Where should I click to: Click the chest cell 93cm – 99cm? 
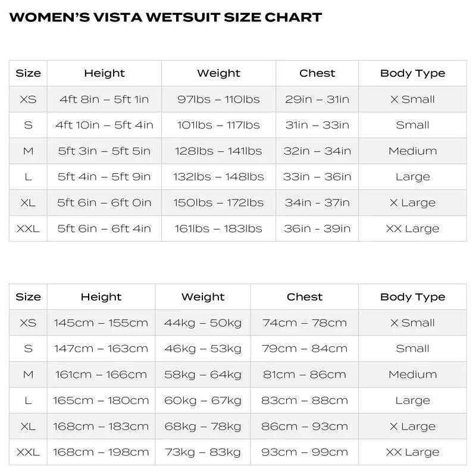[x=305, y=452]
